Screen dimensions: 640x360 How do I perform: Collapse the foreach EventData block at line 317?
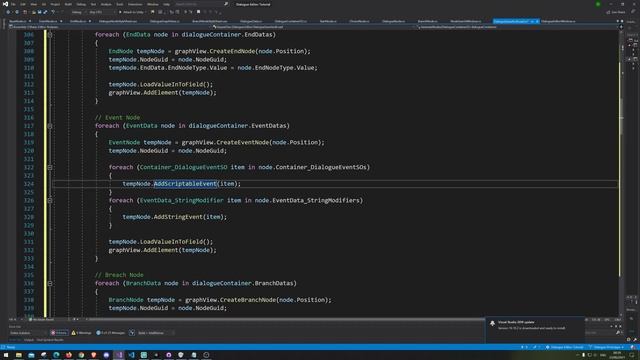click(50, 126)
